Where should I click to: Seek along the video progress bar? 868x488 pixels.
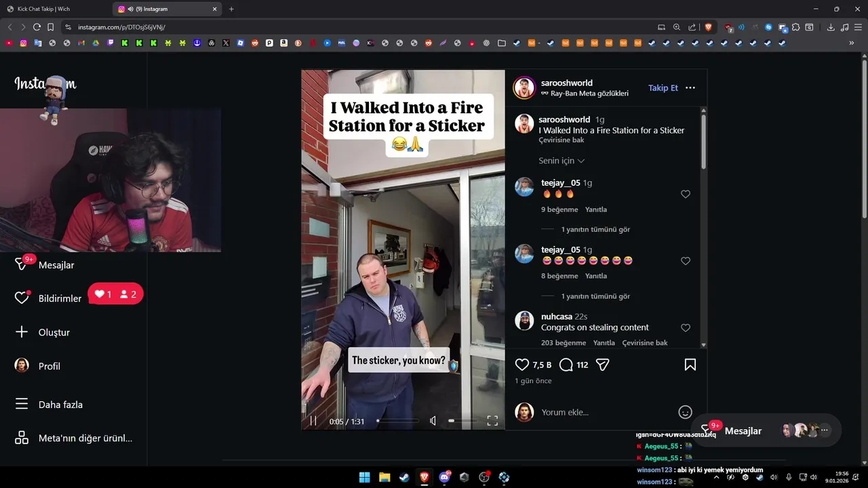397,421
